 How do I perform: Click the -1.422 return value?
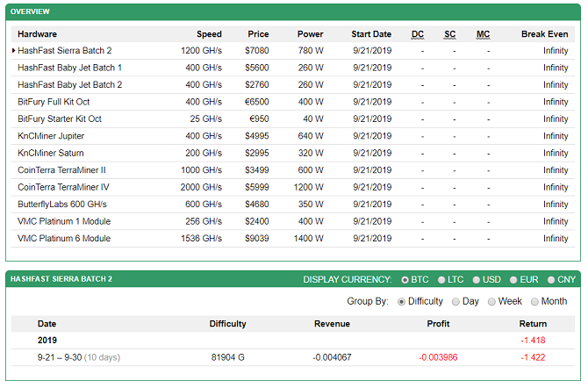533,357
